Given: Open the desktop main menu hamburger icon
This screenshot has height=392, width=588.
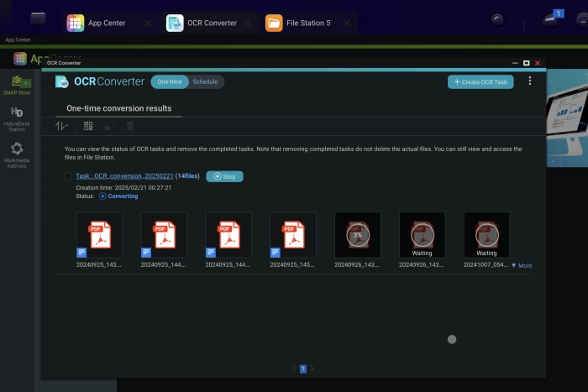Looking at the screenshot, I should [x=38, y=19].
